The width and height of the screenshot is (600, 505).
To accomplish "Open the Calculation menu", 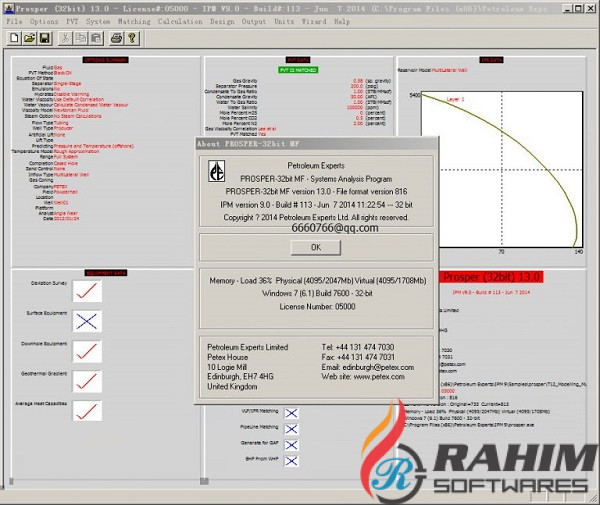I will [180, 21].
